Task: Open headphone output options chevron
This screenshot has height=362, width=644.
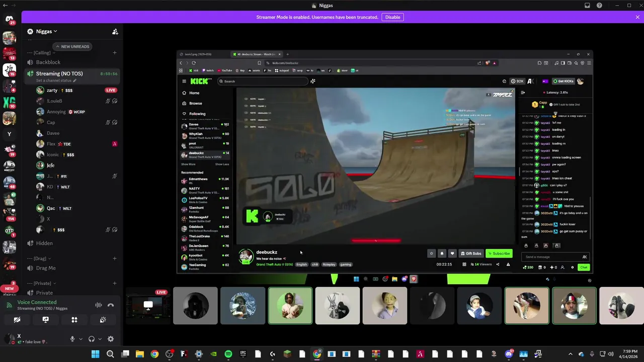Action: pos(100,339)
